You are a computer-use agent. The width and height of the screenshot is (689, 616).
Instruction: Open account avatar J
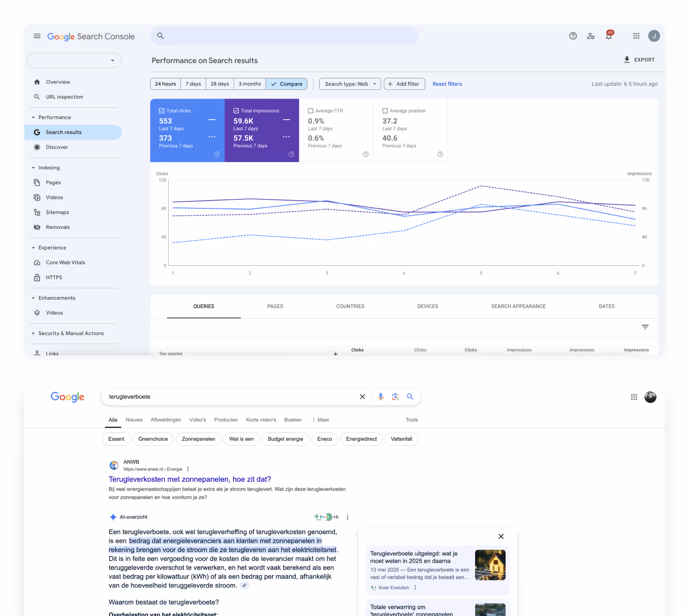click(654, 36)
